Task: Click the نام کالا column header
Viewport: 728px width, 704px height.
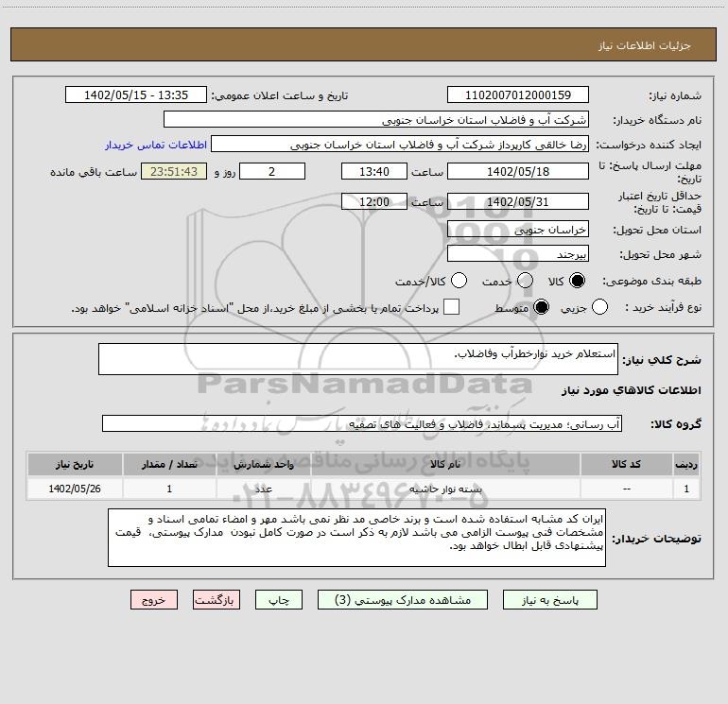Action: [x=445, y=464]
